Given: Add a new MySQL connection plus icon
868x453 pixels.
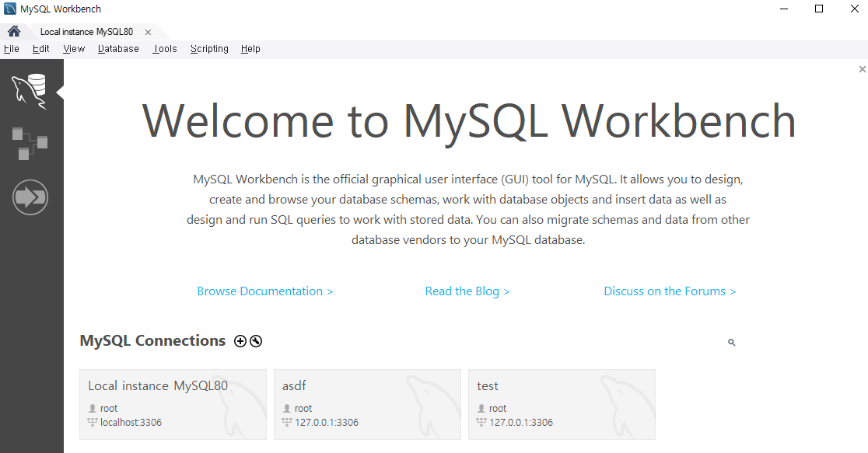Looking at the screenshot, I should coord(240,341).
